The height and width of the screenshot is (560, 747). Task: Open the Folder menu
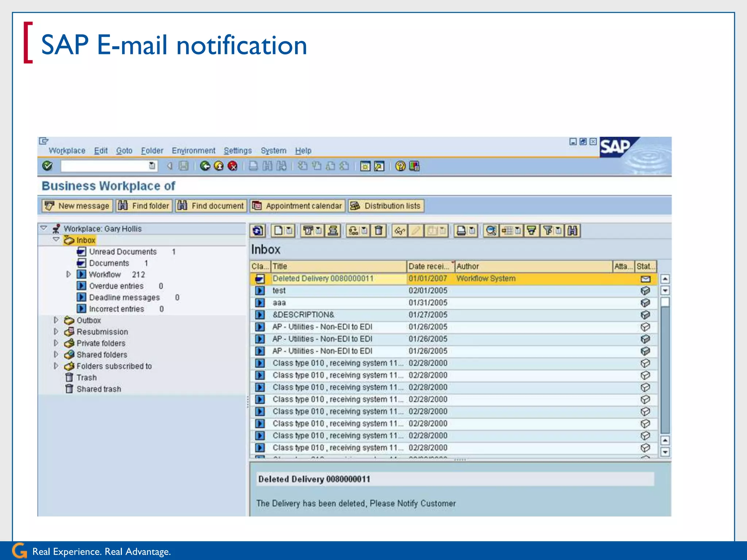[x=152, y=151]
